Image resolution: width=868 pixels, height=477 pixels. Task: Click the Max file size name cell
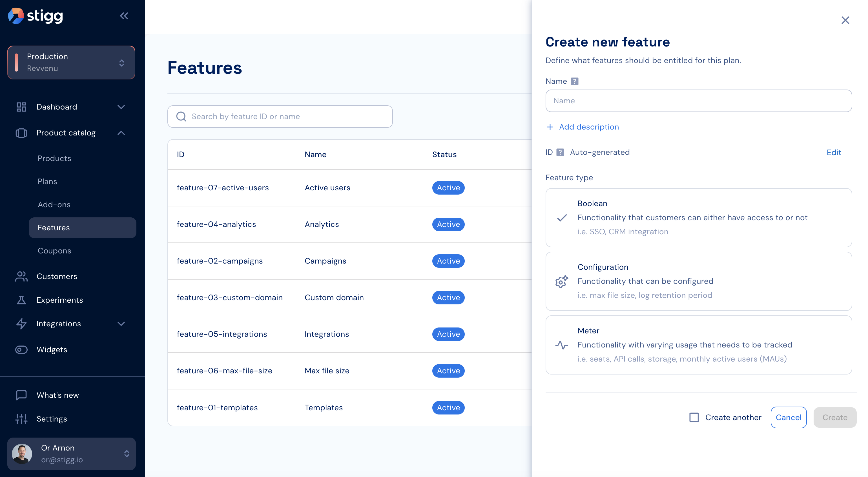pos(327,371)
